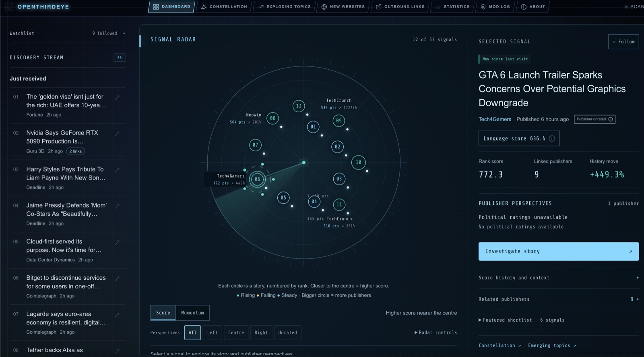
Task: Select radar signal node 09
Action: point(339,120)
